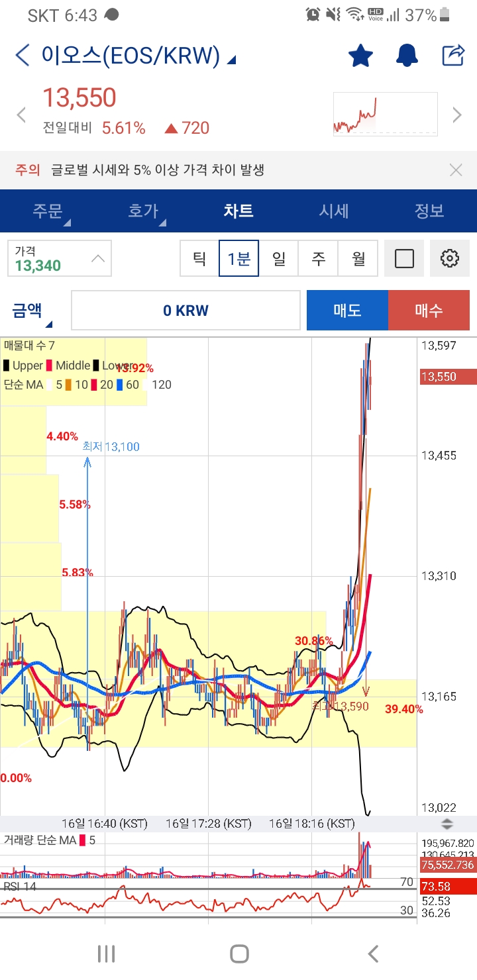477x980 pixels.
Task: Dismiss the global price difference warning
Action: pyautogui.click(x=456, y=170)
